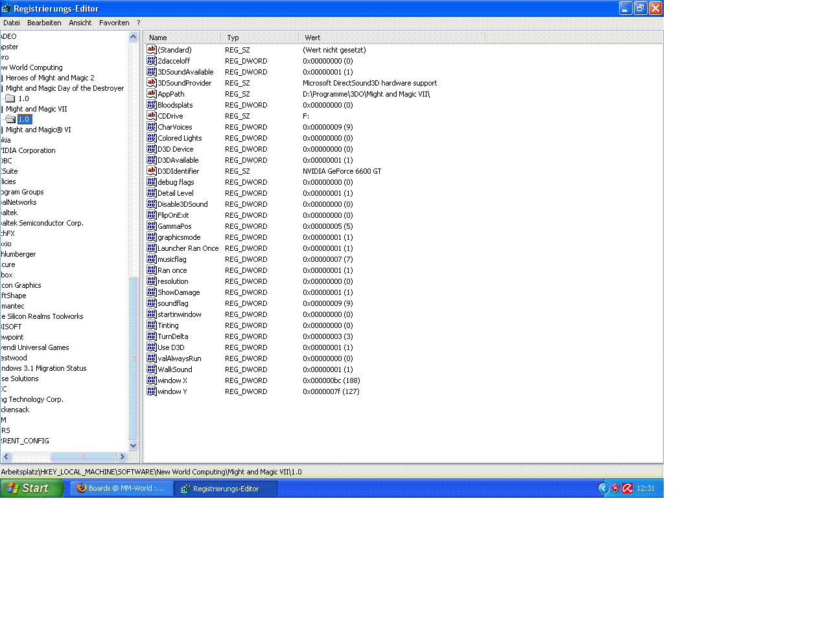This screenshot has height=630, width=840.
Task: Click the taskbar clock showing 12:31
Action: pos(646,488)
